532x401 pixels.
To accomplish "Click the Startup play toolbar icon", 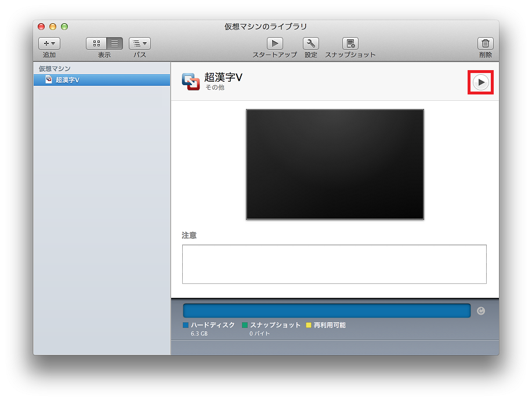I will (274, 43).
